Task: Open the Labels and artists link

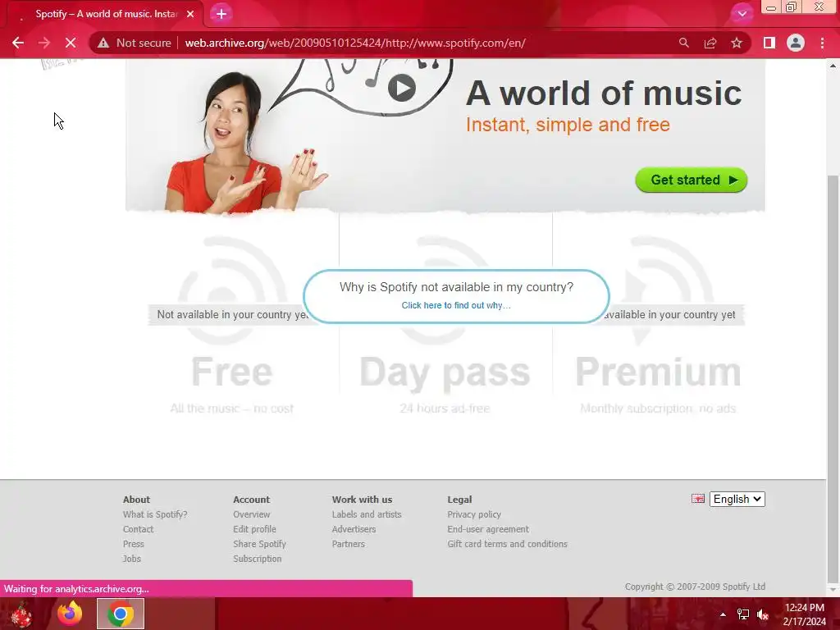Action: pos(367,514)
